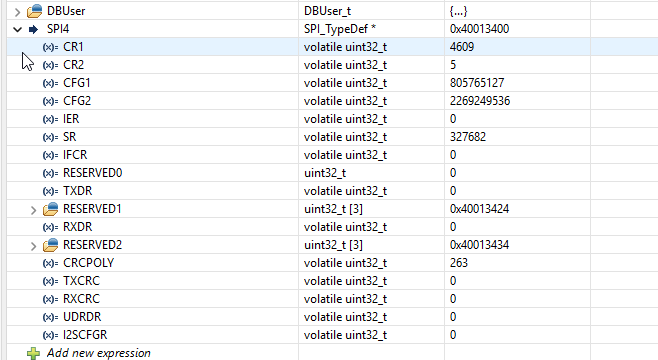Click the RESERVED1 type uint32_t [3]

333,209
